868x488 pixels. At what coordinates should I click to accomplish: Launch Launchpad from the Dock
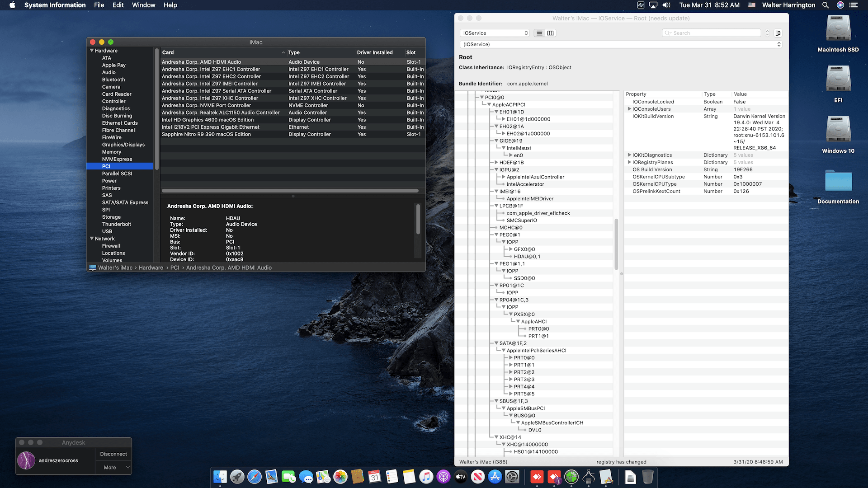[237, 477]
